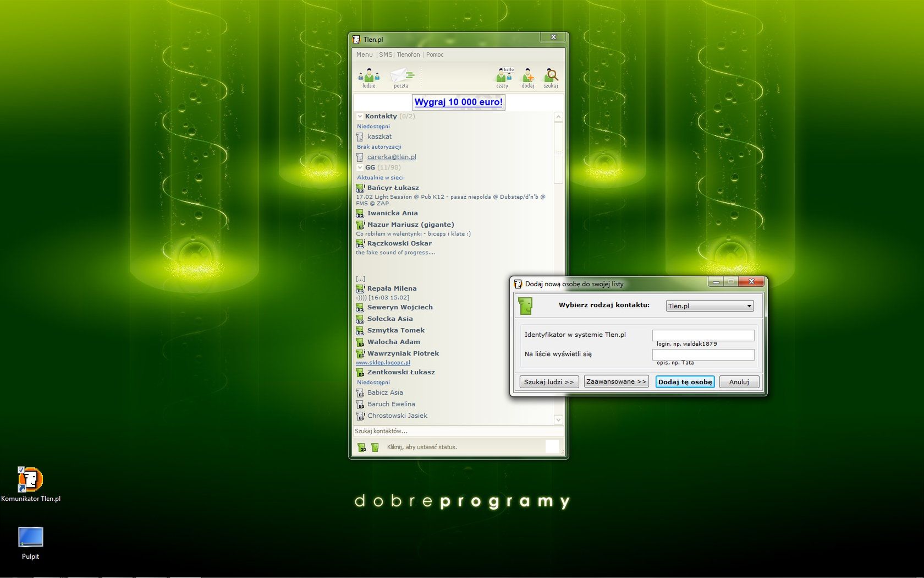
Task: Select contact Walocha Adam
Action: tap(394, 342)
